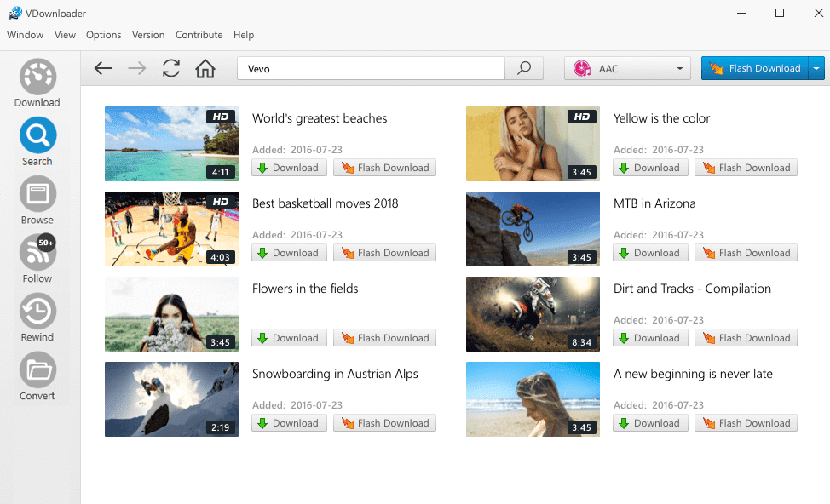
Task: Open the Best basketball moves 2018 thumbnail
Action: [x=171, y=229]
